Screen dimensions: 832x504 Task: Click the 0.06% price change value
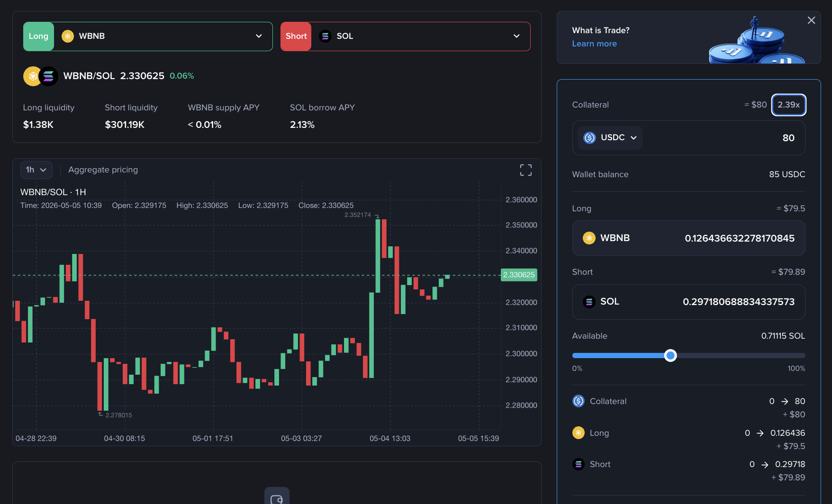click(x=182, y=76)
